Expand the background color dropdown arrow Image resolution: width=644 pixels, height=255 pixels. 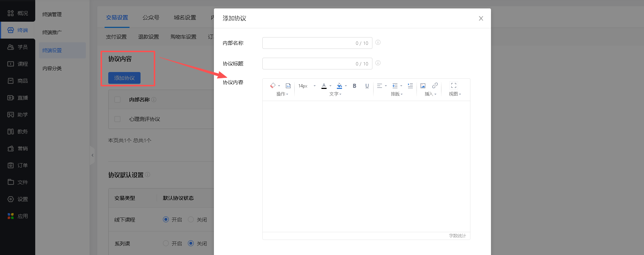point(346,86)
